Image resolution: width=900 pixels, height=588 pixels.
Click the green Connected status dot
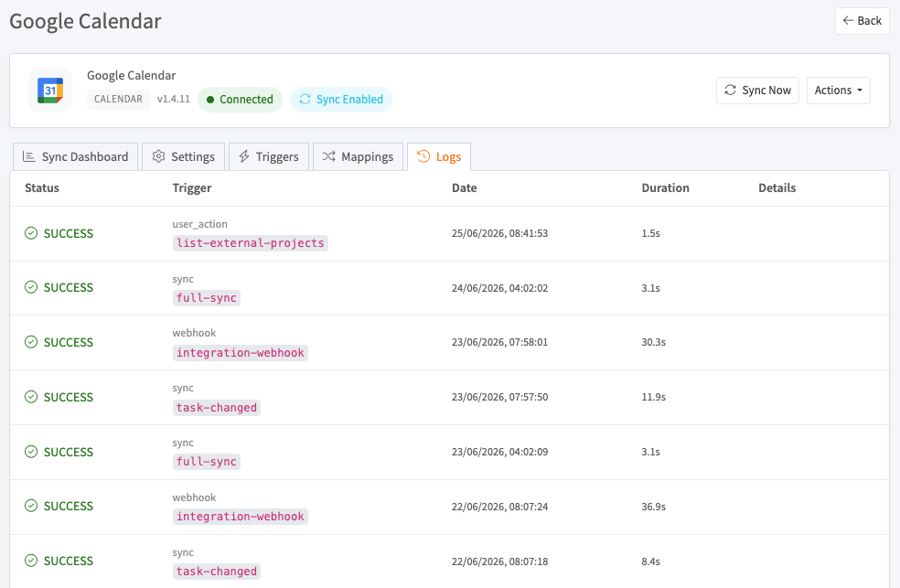point(210,100)
